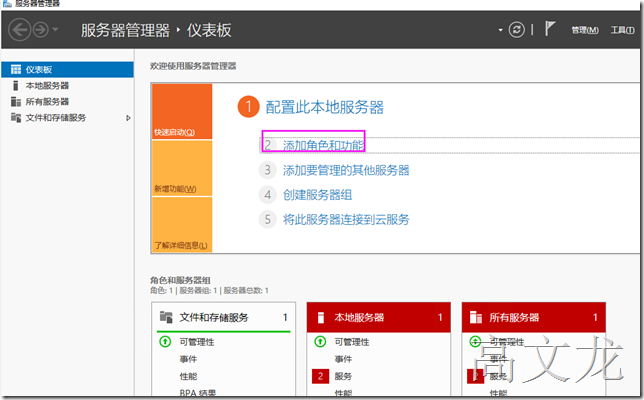644x400 pixels.
Task: Click the orange number 1 circle
Action: (248, 107)
